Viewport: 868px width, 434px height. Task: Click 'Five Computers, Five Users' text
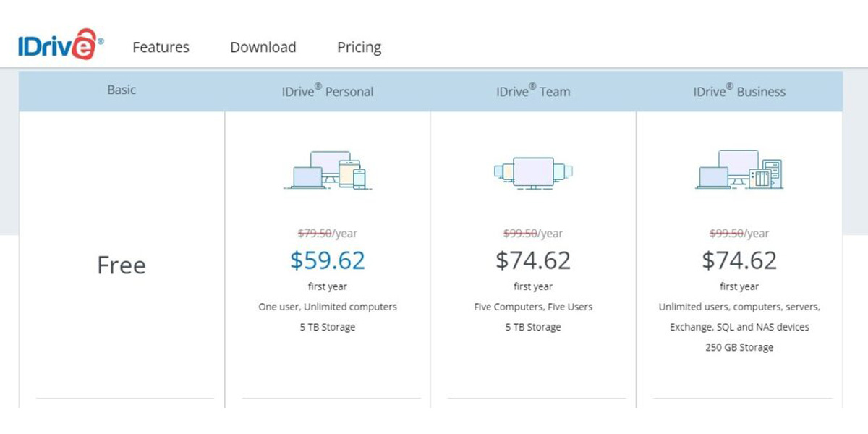coord(533,307)
